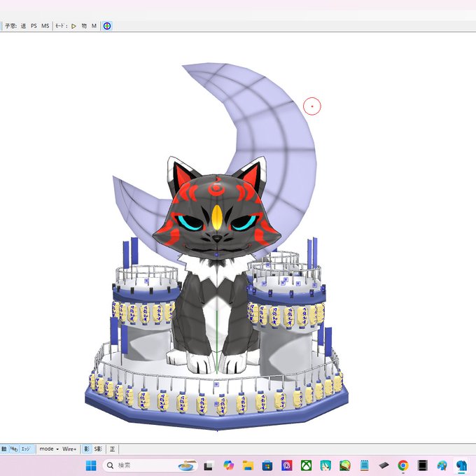The width and height of the screenshot is (476, 476).
Task: Open the Xbox app from taskbar
Action: click(x=307, y=465)
